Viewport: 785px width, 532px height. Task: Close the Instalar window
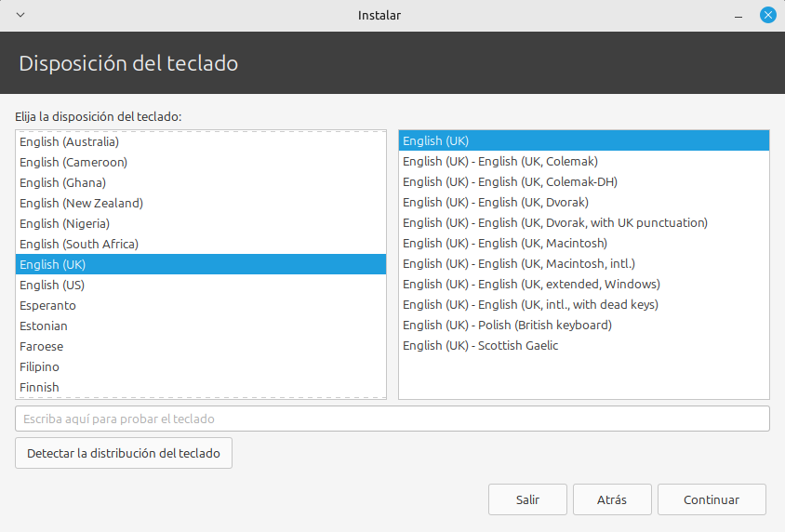click(767, 15)
